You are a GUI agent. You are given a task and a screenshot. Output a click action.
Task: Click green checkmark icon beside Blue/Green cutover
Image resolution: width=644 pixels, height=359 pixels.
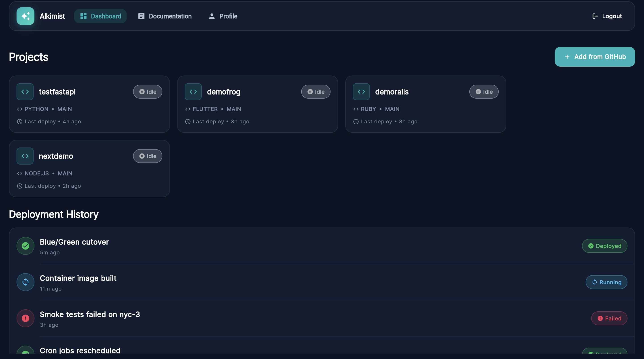click(25, 246)
